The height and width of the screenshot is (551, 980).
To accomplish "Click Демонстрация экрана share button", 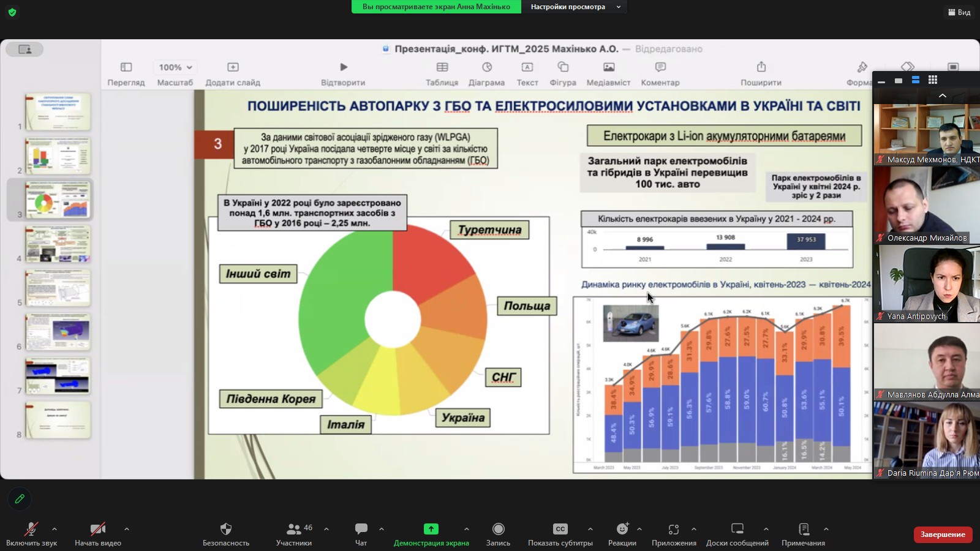I will pyautogui.click(x=431, y=530).
